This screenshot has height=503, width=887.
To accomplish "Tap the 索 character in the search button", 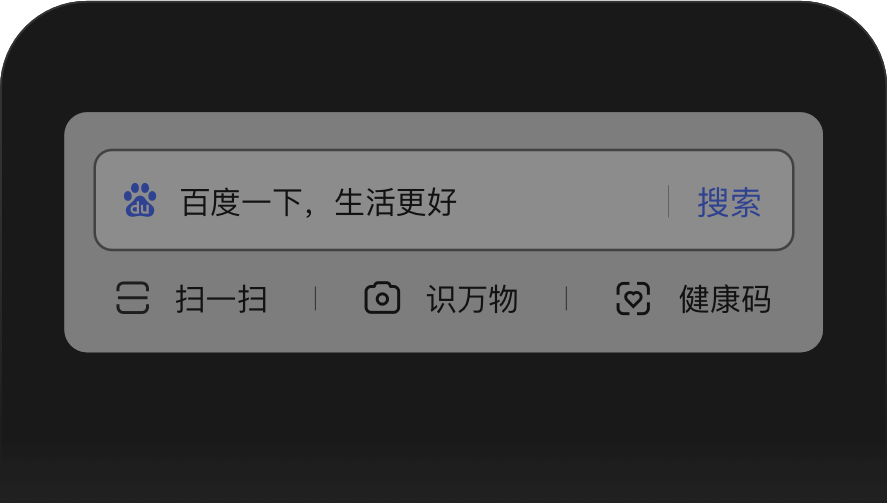I will tap(746, 202).
